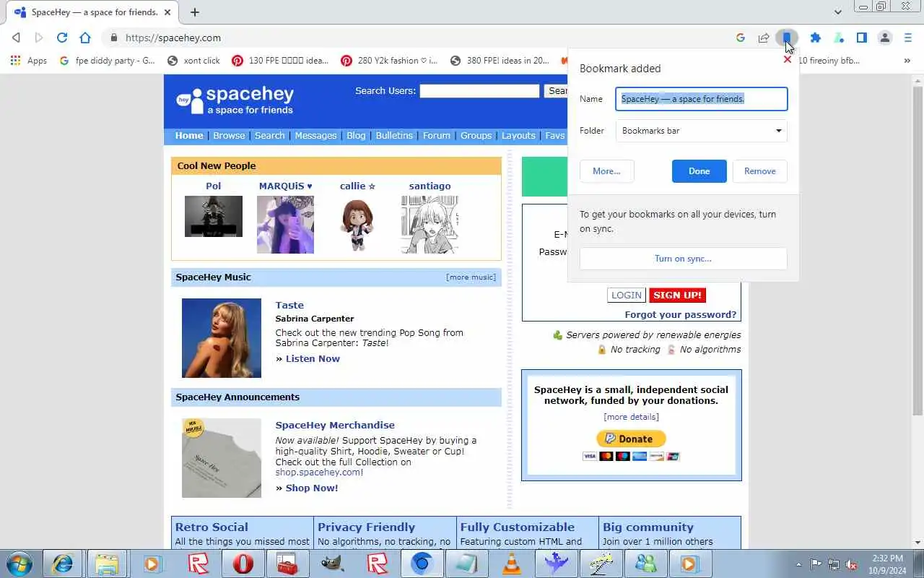The image size is (924, 578).
Task: Click the 'Turn on sync...' button
Action: (683, 259)
